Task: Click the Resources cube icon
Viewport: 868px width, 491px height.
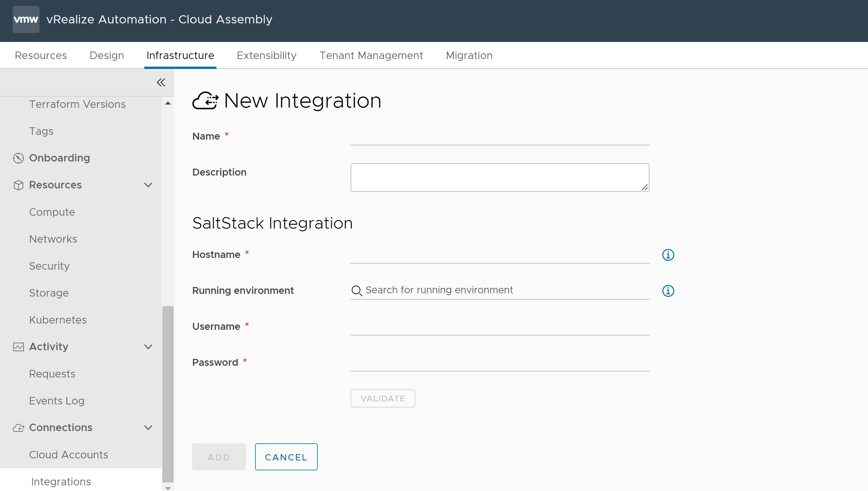Action: tap(19, 185)
